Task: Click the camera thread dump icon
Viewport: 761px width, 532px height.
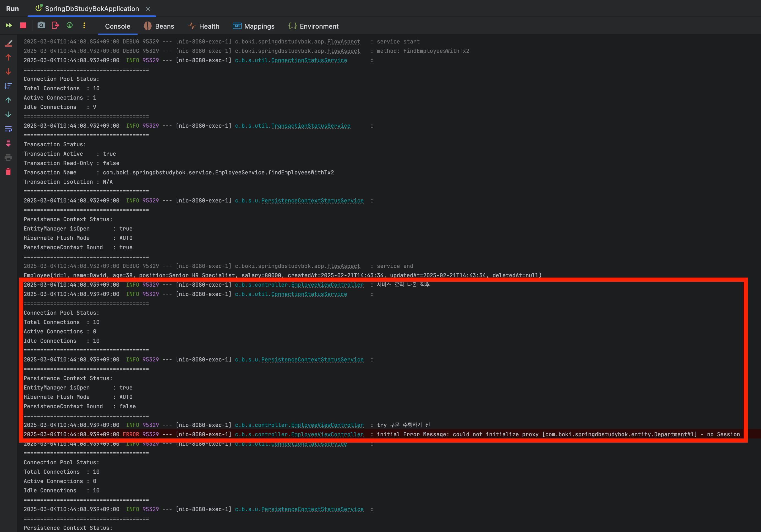Action: click(x=41, y=26)
